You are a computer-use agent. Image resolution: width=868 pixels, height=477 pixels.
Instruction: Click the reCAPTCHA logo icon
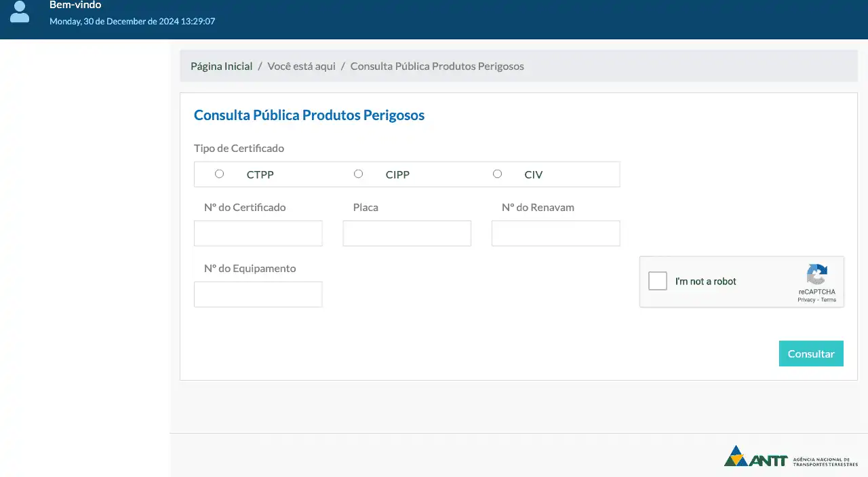[816, 275]
